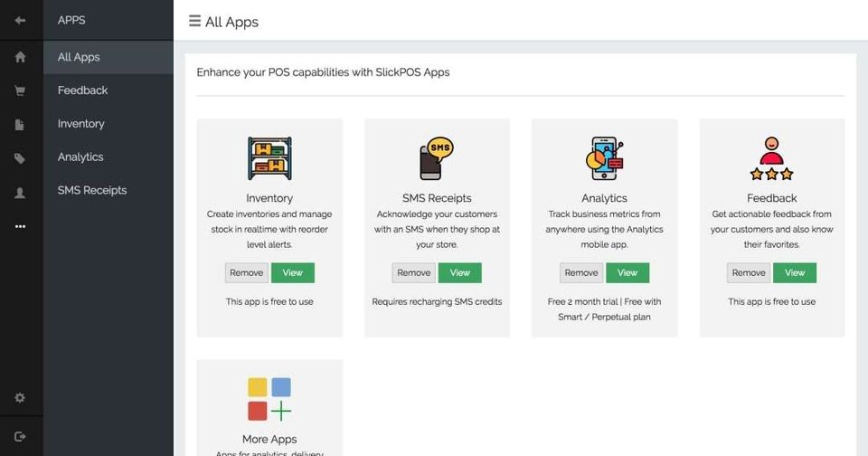This screenshot has height=456, width=868.
Task: Remove the Feedback app
Action: [x=748, y=272]
